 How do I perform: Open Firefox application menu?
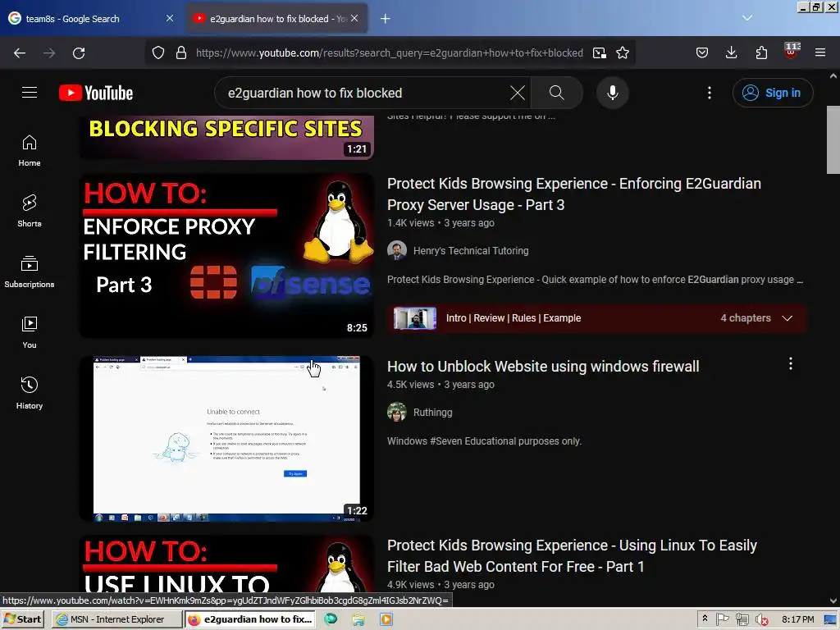820,52
